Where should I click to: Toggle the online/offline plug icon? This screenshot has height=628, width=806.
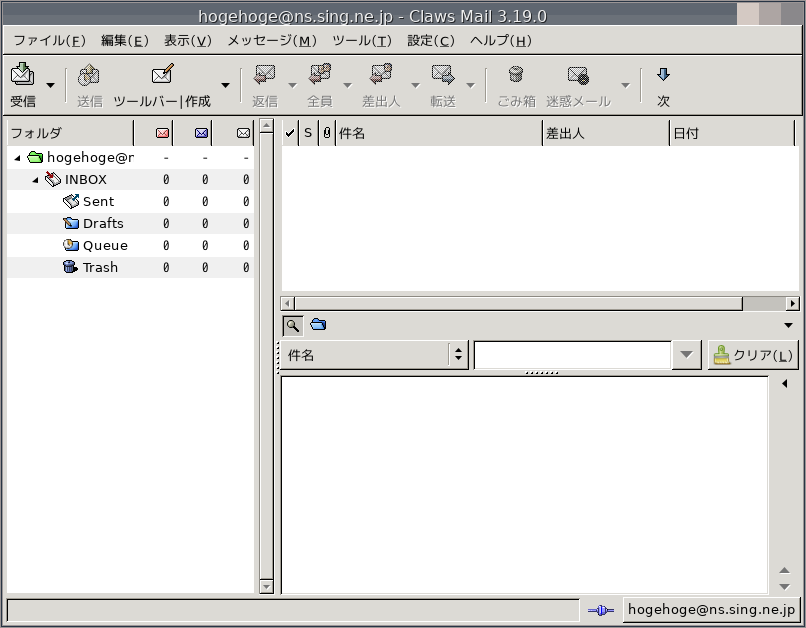[x=600, y=610]
